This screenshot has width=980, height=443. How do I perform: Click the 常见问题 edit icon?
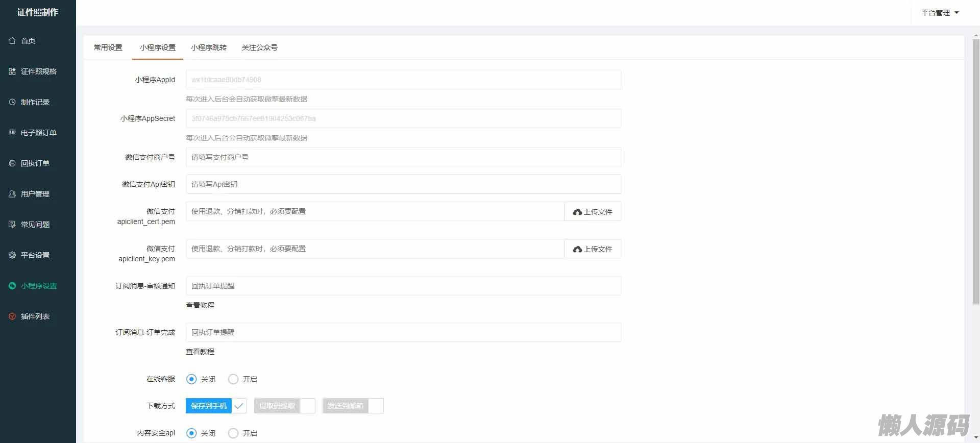tap(12, 225)
